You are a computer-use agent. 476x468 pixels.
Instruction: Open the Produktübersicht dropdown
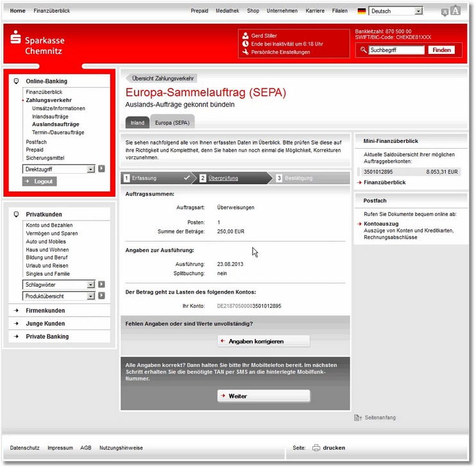[x=90, y=296]
